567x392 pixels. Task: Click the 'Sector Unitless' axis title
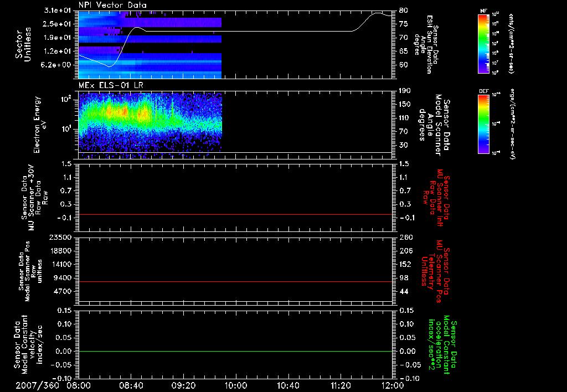pyautogui.click(x=23, y=44)
